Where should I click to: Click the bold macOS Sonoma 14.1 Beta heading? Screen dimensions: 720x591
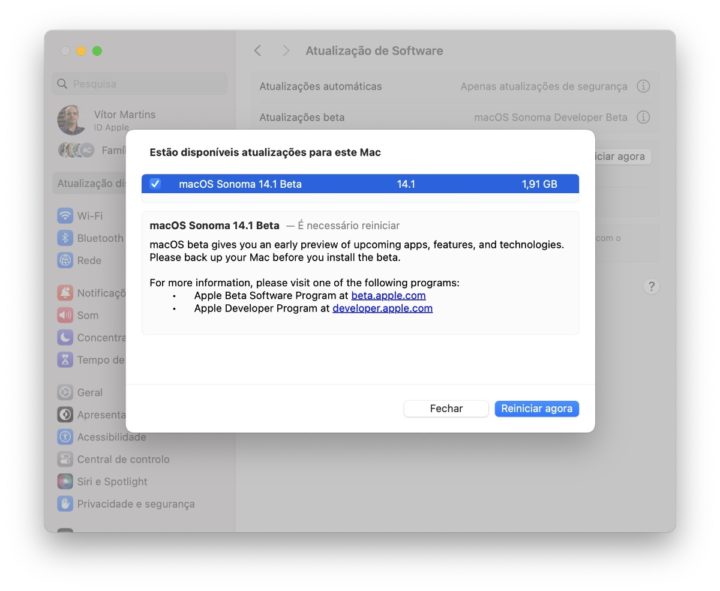(x=214, y=225)
